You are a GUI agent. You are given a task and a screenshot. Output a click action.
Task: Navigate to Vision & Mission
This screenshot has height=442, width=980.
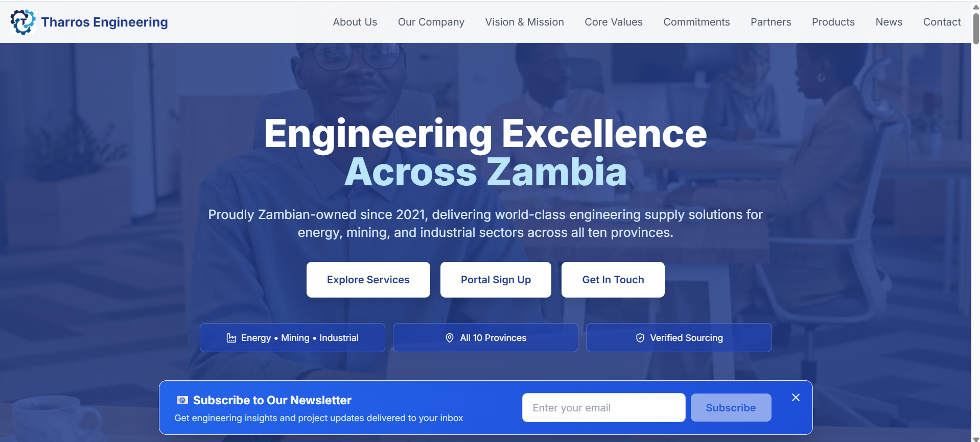[524, 22]
